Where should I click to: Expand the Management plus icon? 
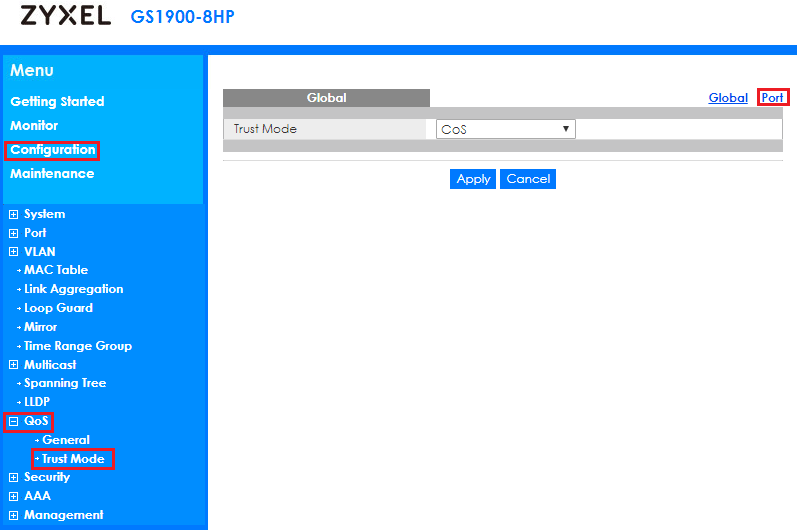tap(14, 515)
